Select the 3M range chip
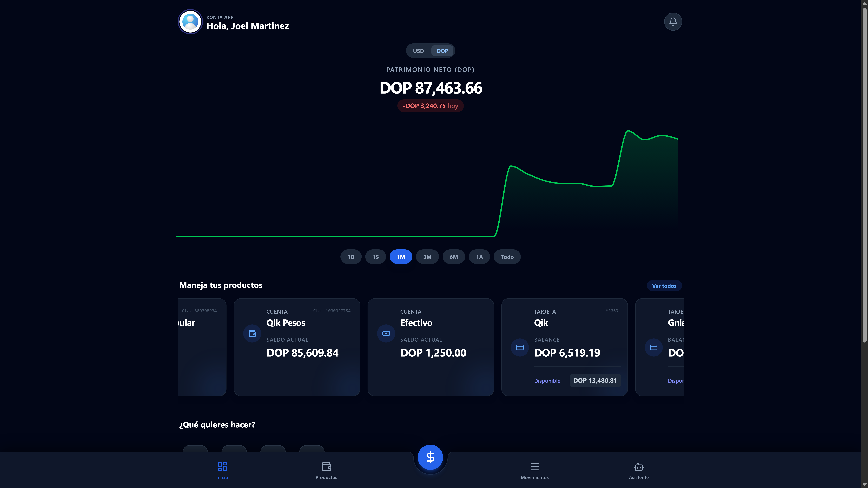Viewport: 868px width, 488px height. (x=427, y=257)
